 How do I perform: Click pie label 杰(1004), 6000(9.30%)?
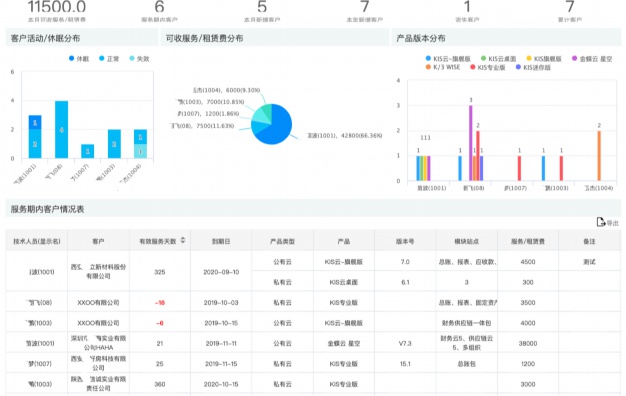click(x=226, y=90)
